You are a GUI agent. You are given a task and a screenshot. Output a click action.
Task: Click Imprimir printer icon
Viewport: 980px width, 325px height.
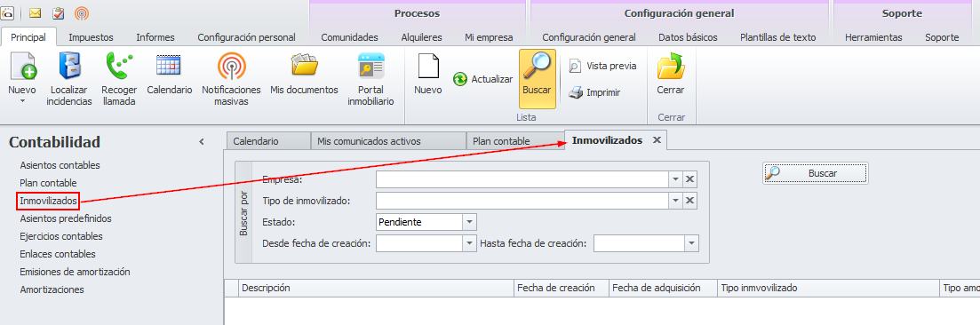[x=576, y=92]
